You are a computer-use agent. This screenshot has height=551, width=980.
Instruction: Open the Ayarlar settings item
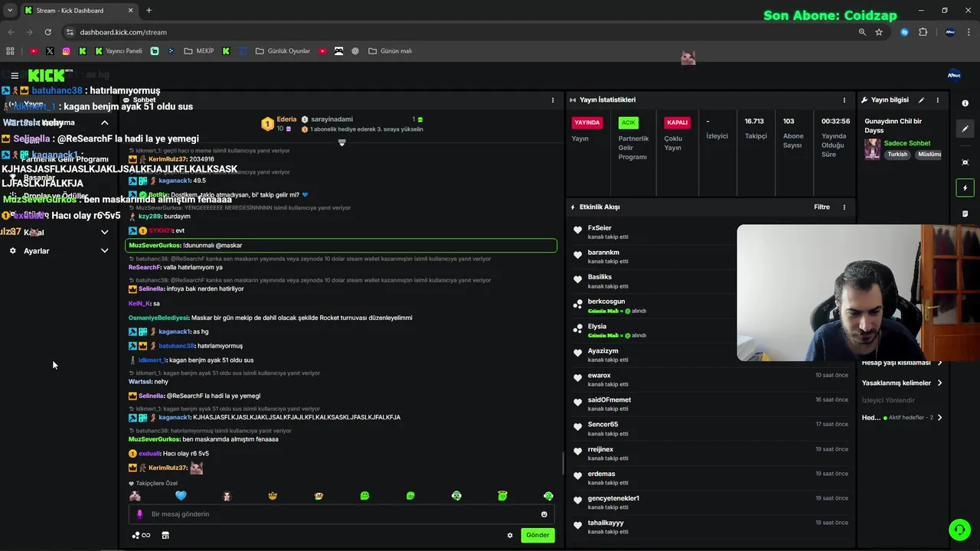[36, 251]
